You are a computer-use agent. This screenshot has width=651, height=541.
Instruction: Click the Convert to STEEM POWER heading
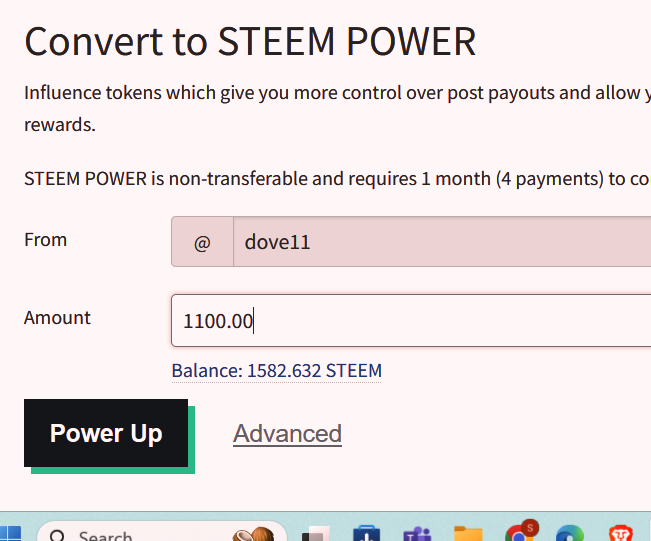[250, 41]
